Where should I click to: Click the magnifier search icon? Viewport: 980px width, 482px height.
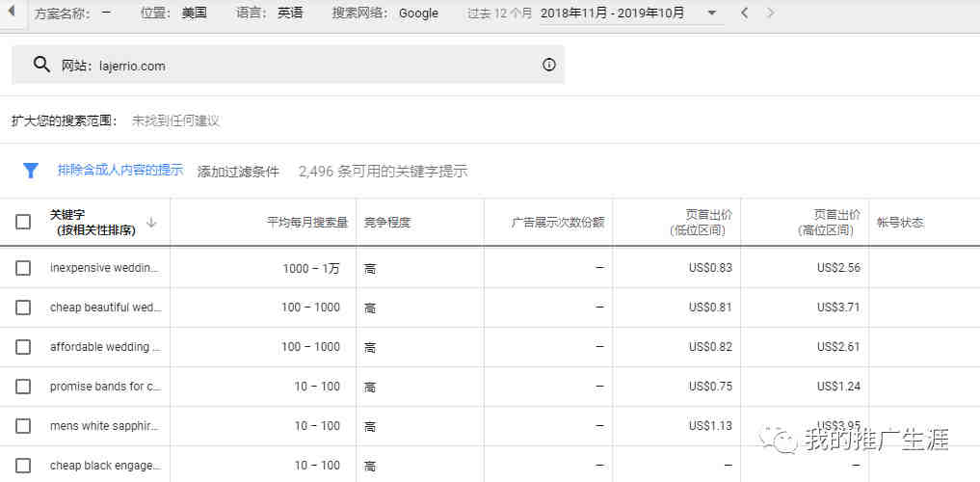click(40, 65)
